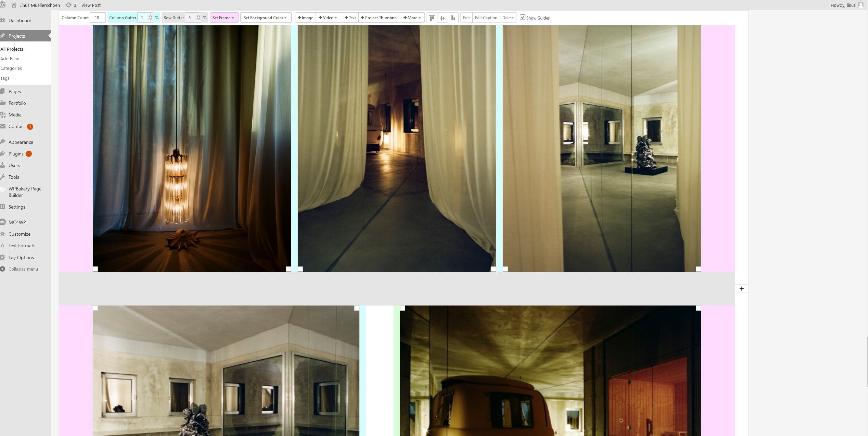Image resolution: width=868 pixels, height=436 pixels.
Task: Open Lay Options in the sidebar
Action: point(21,258)
